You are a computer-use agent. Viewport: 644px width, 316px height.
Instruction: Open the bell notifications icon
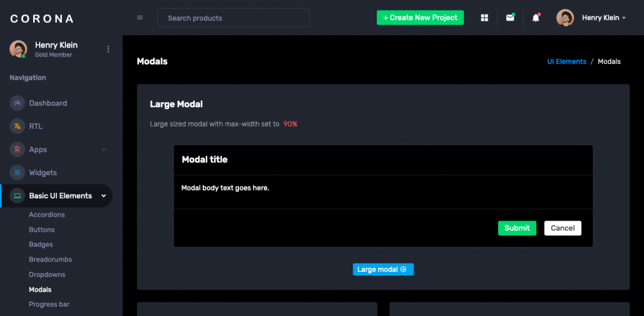point(535,18)
